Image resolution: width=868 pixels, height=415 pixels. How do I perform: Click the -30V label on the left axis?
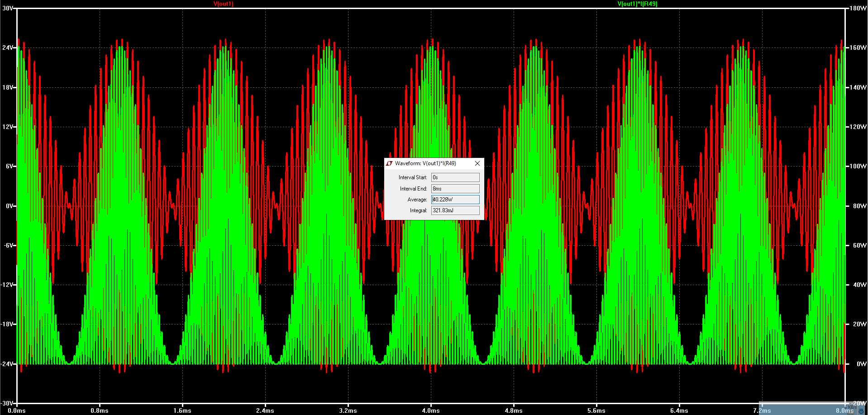pyautogui.click(x=7, y=403)
